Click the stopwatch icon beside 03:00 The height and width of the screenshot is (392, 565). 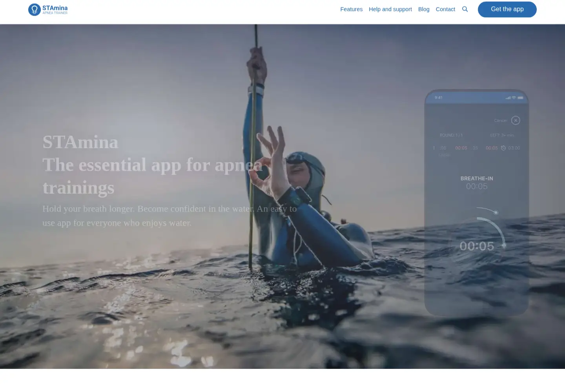click(503, 148)
